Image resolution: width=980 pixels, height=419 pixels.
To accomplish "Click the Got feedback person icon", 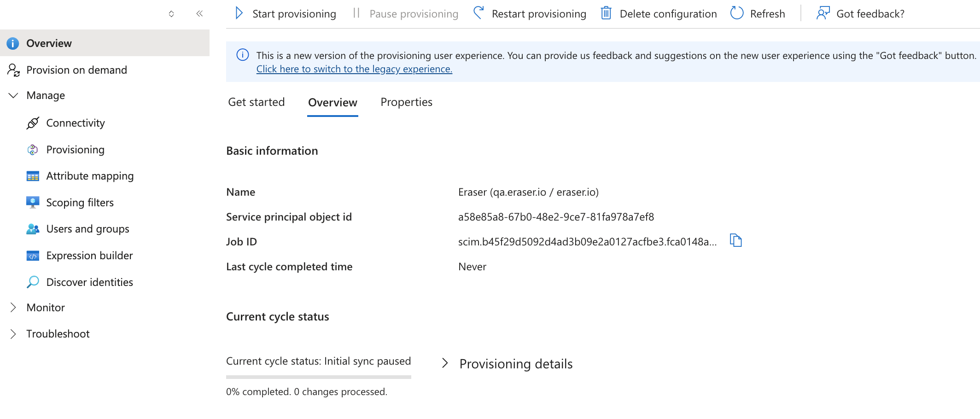I will coord(823,13).
